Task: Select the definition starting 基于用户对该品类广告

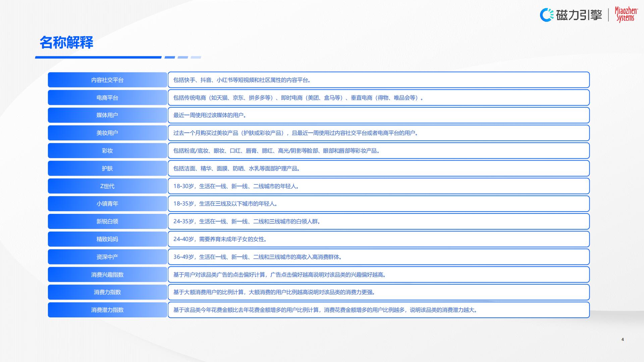Action: pos(280,275)
